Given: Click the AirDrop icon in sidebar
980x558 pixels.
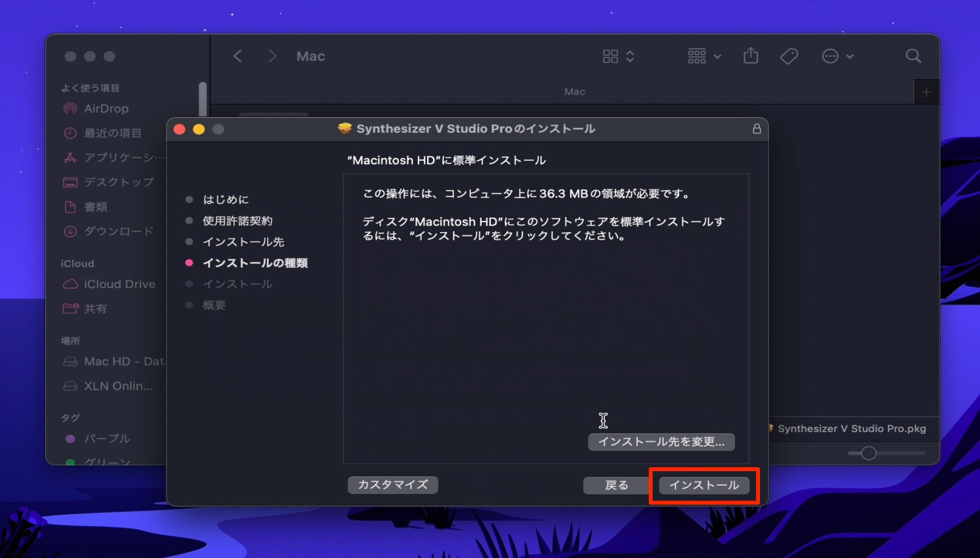Looking at the screenshot, I should point(70,108).
